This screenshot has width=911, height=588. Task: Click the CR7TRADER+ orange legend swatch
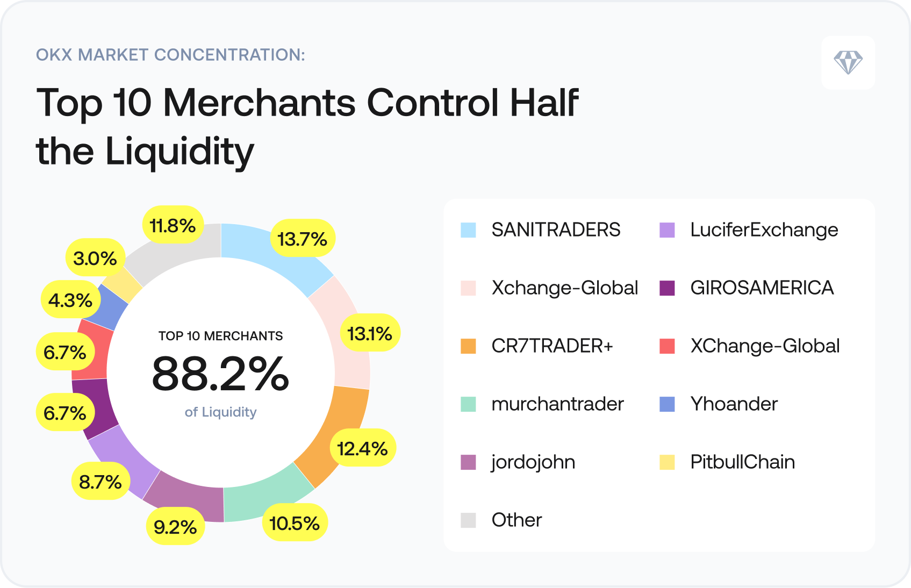pyautogui.click(x=468, y=346)
